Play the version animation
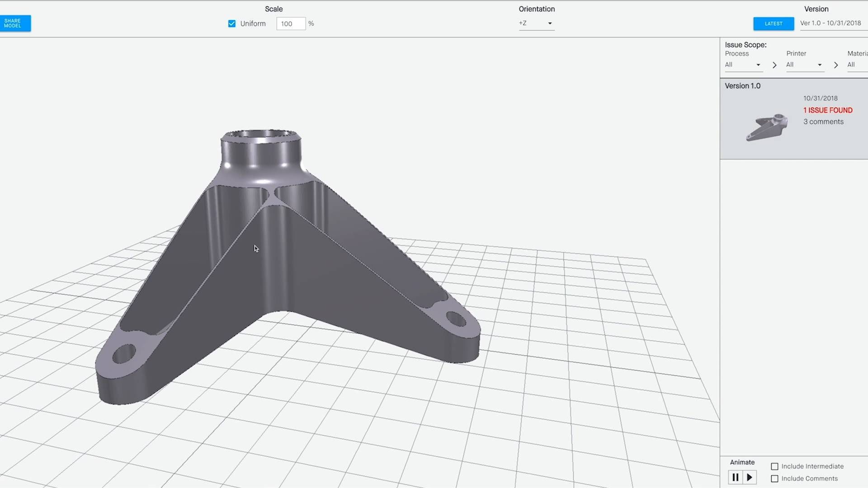The image size is (868, 488). (x=750, y=477)
